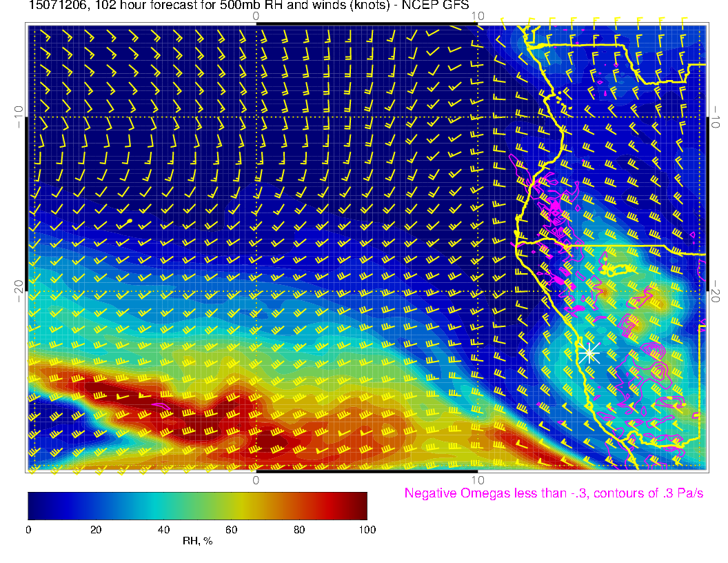The image size is (728, 563).
Task: Click the top-axis longitude label '0'
Action: point(256,17)
